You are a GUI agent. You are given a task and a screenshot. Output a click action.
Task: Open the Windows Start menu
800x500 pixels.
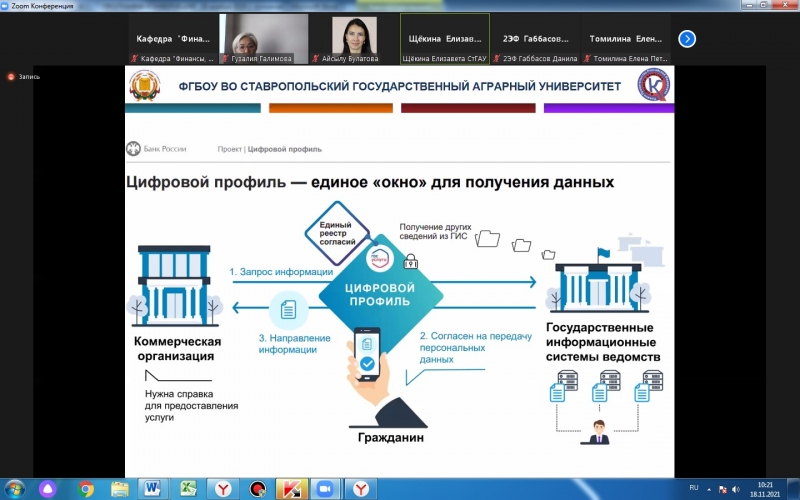14,488
